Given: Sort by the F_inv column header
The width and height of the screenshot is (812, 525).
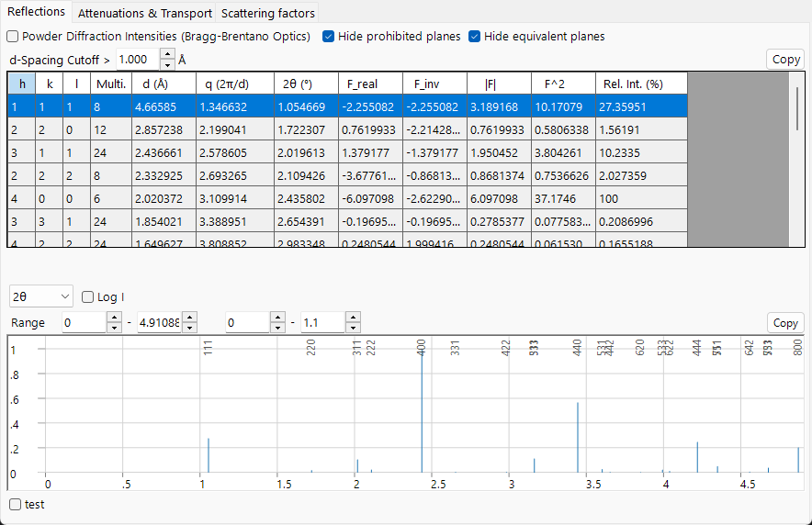Looking at the screenshot, I should (x=434, y=84).
